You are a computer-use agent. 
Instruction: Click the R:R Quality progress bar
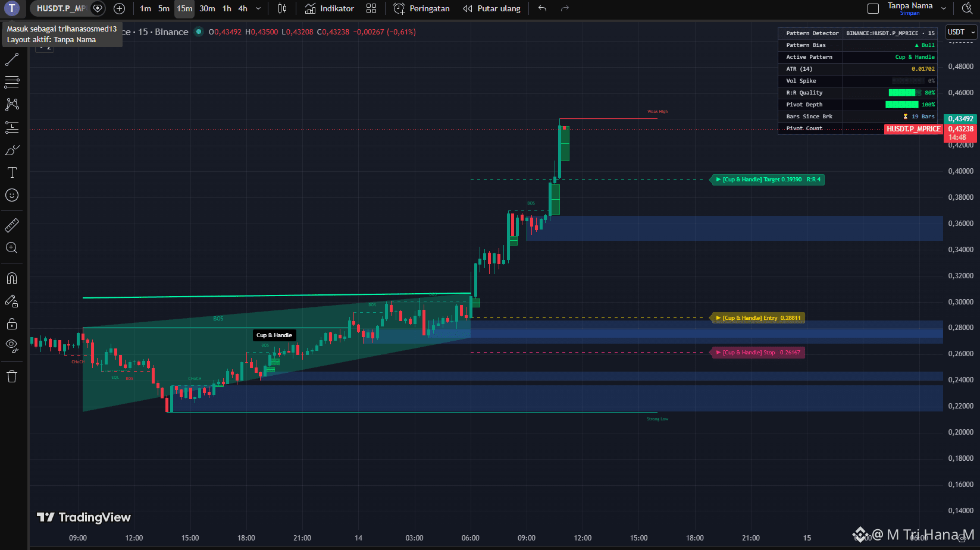pyautogui.click(x=904, y=93)
